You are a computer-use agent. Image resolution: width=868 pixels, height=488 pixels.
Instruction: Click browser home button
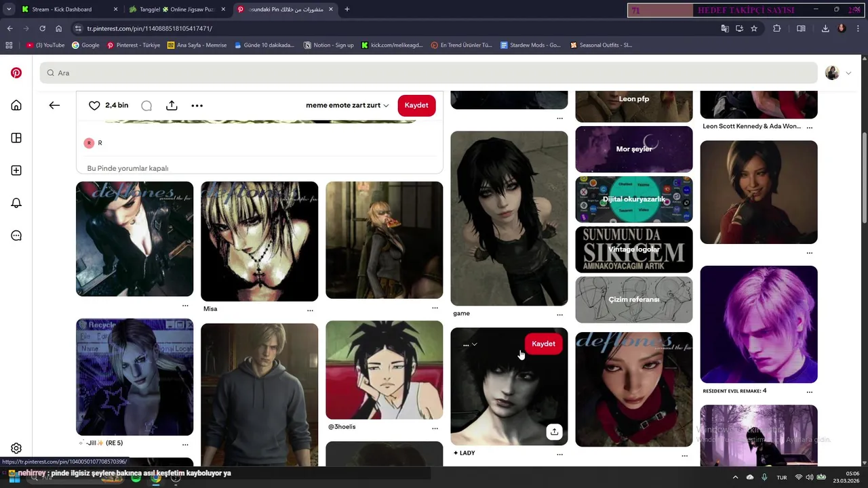(x=58, y=28)
